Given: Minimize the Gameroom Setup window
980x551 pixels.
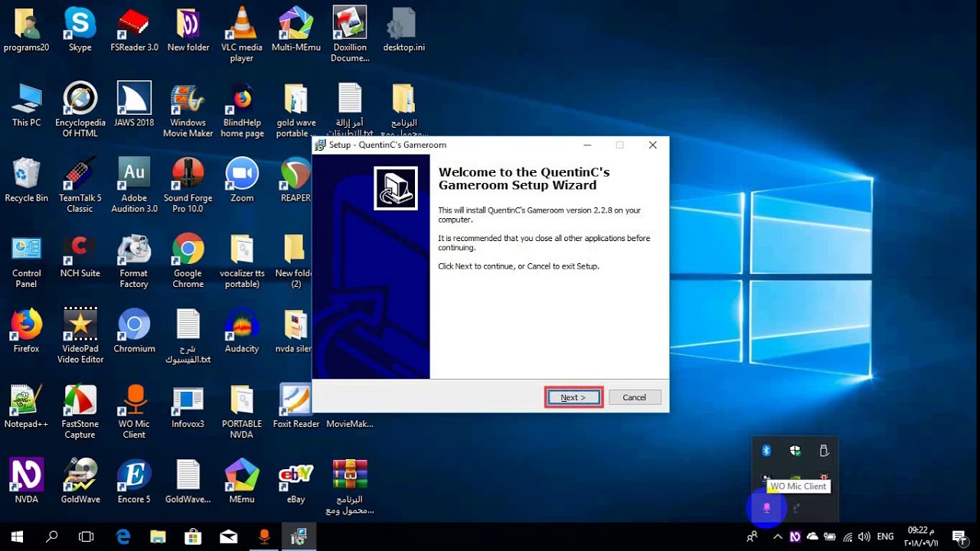Looking at the screenshot, I should [x=587, y=145].
